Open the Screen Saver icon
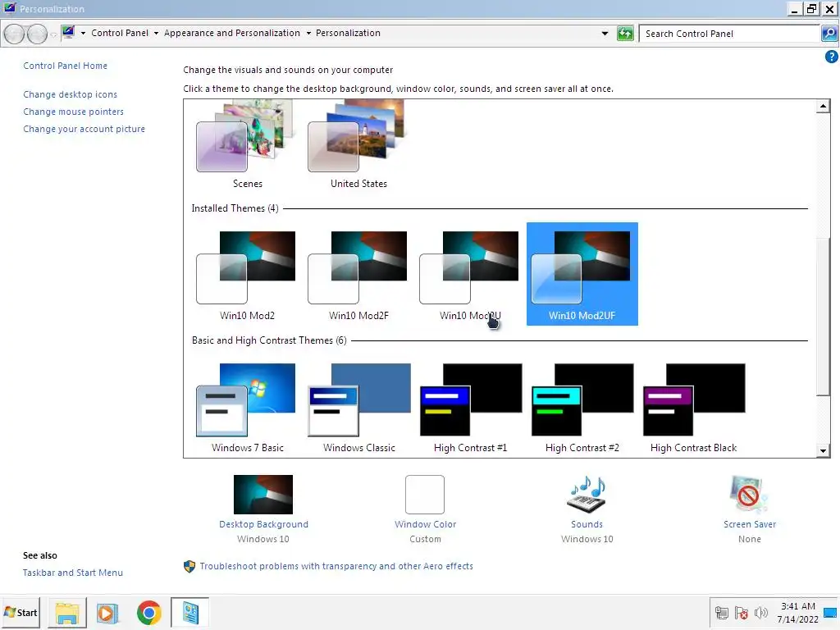This screenshot has height=630, width=840. [x=748, y=494]
